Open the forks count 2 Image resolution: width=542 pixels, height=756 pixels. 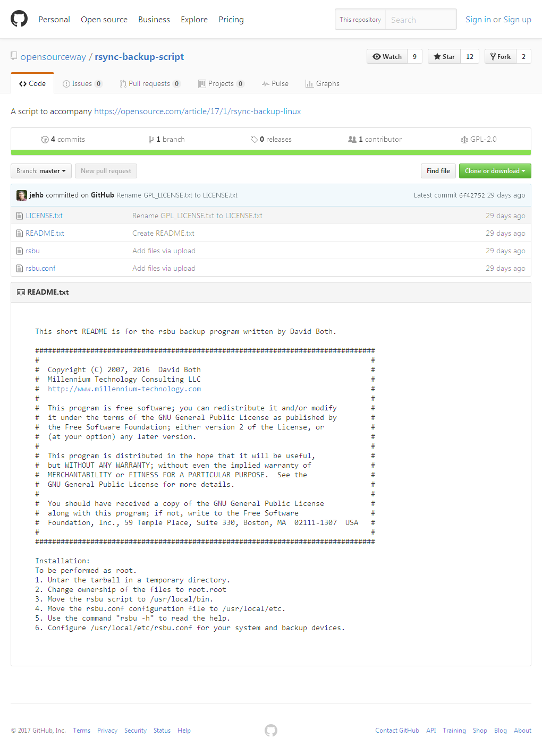point(523,56)
